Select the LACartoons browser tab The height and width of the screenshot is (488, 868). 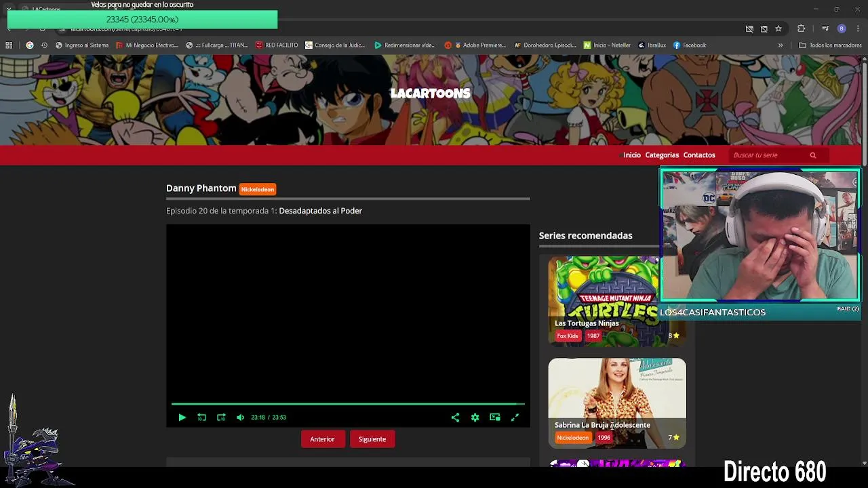point(46,9)
